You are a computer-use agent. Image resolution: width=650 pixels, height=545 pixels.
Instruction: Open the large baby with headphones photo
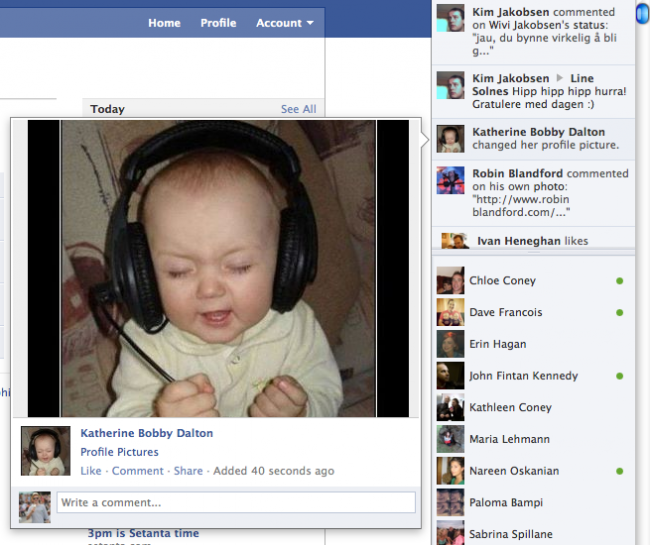pyautogui.click(x=218, y=268)
